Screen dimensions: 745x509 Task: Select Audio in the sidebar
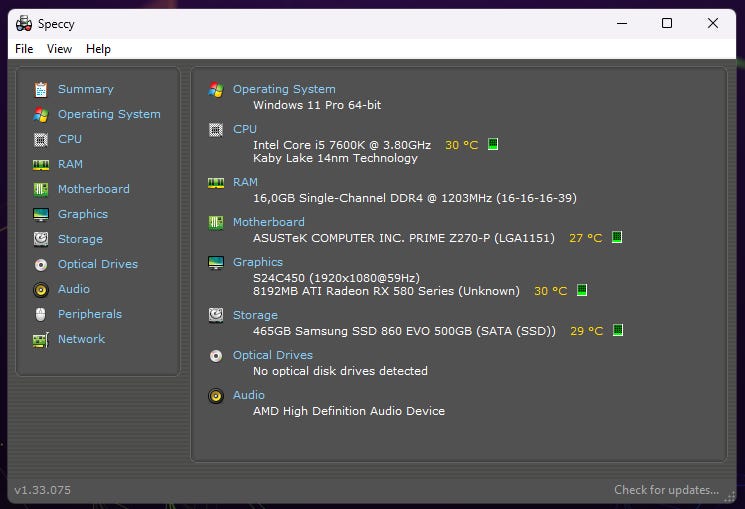pos(74,289)
